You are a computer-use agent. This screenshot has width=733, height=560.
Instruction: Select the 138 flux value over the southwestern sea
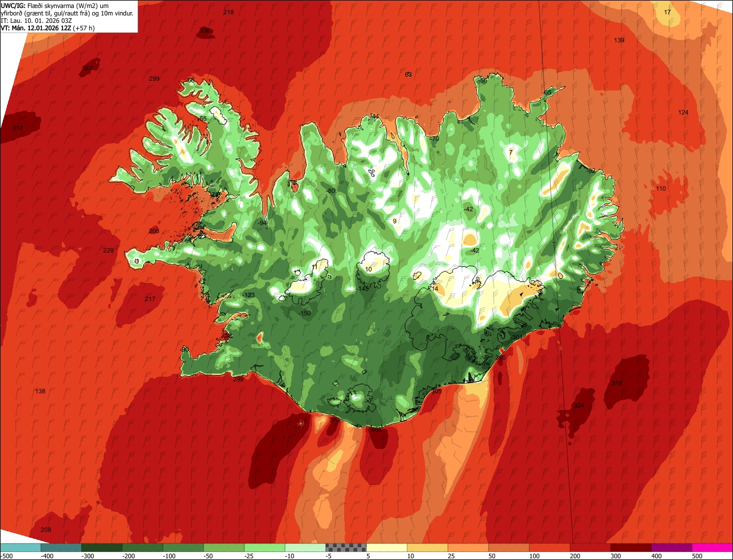point(40,391)
